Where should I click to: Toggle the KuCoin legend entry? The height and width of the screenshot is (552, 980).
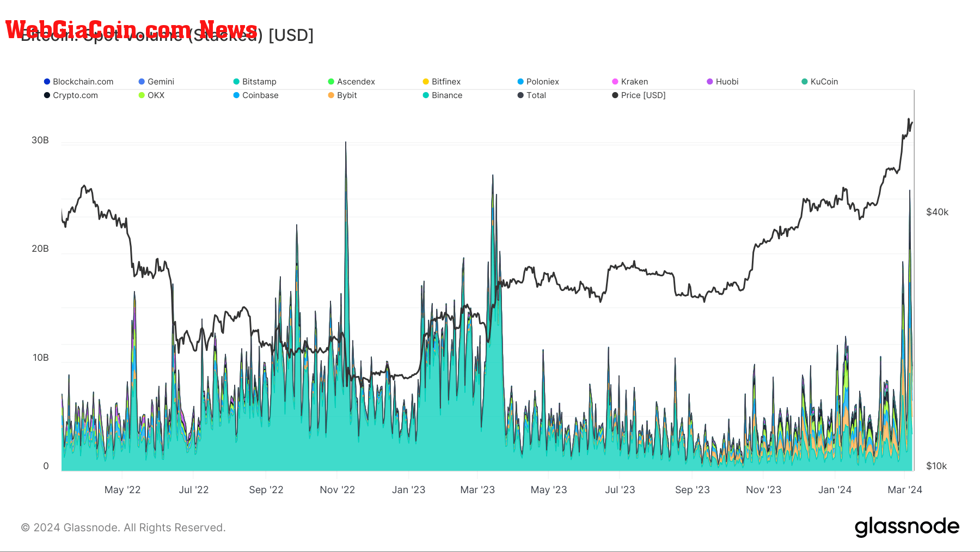click(x=819, y=82)
